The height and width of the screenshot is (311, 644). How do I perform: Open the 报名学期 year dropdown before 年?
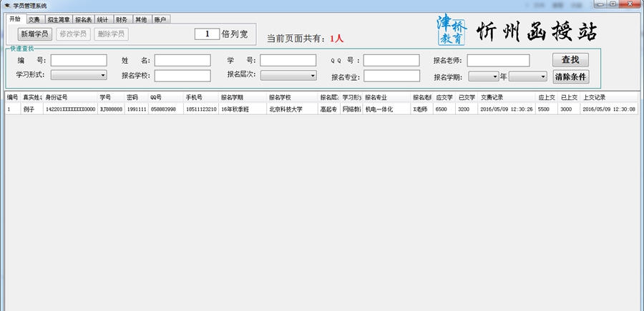pos(484,76)
